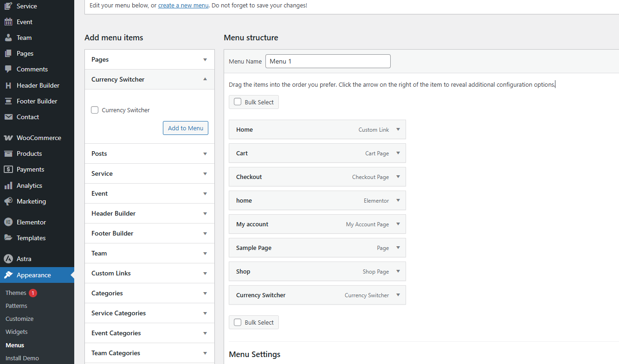Enable the top Bulk Select checkbox

pyautogui.click(x=238, y=102)
